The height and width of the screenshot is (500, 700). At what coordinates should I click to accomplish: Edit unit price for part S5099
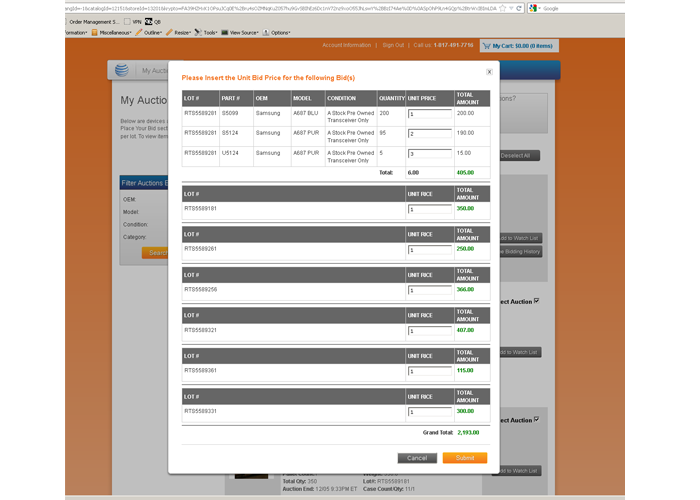tap(429, 114)
